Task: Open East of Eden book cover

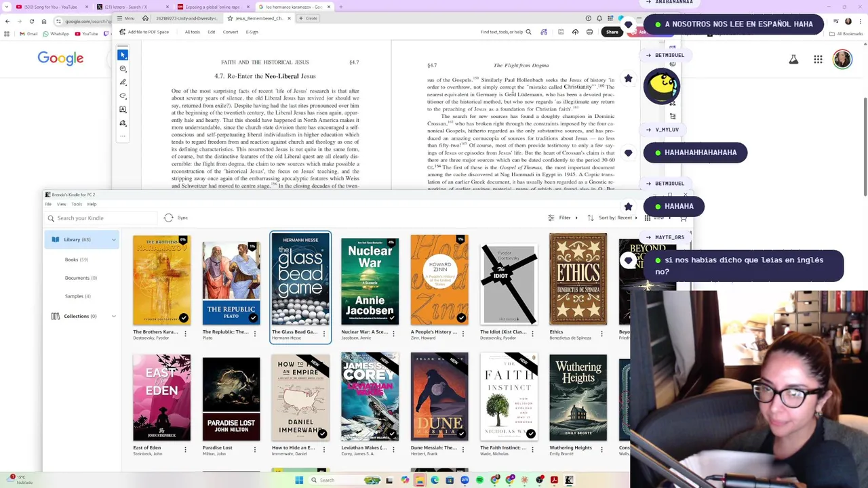Action: tap(161, 397)
